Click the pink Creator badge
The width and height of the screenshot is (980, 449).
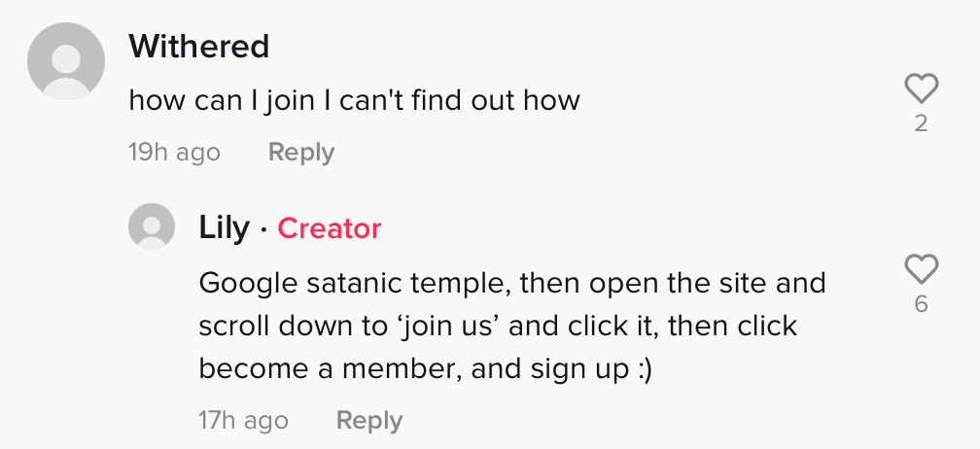pos(330,228)
